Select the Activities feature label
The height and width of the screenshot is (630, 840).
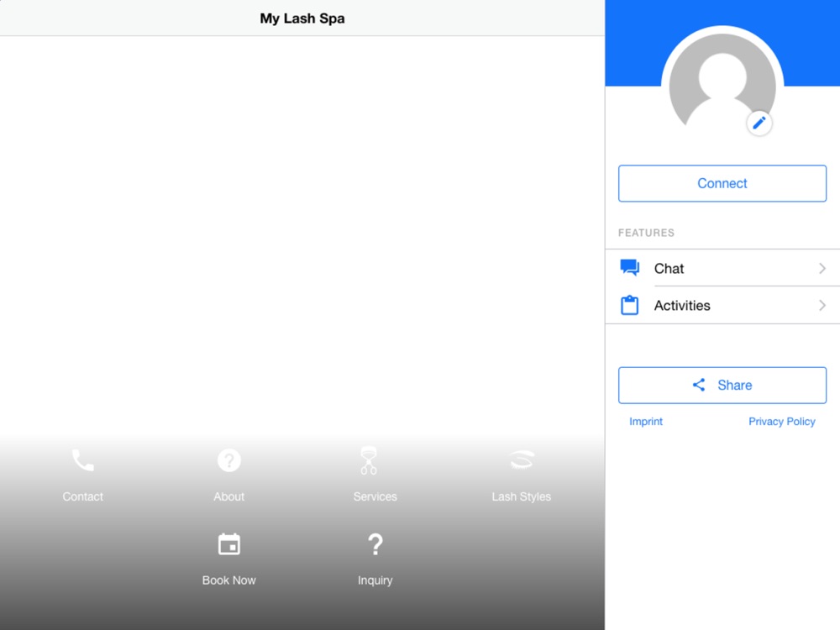(x=682, y=306)
